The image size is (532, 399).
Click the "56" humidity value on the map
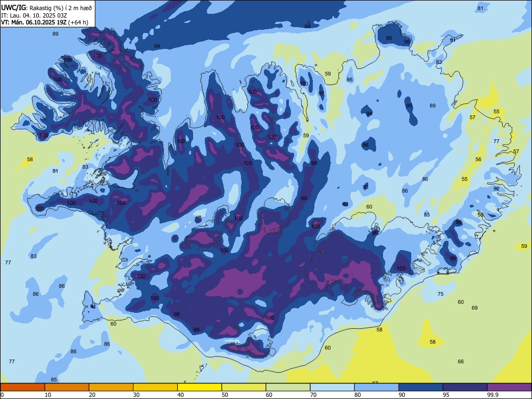[478, 160]
